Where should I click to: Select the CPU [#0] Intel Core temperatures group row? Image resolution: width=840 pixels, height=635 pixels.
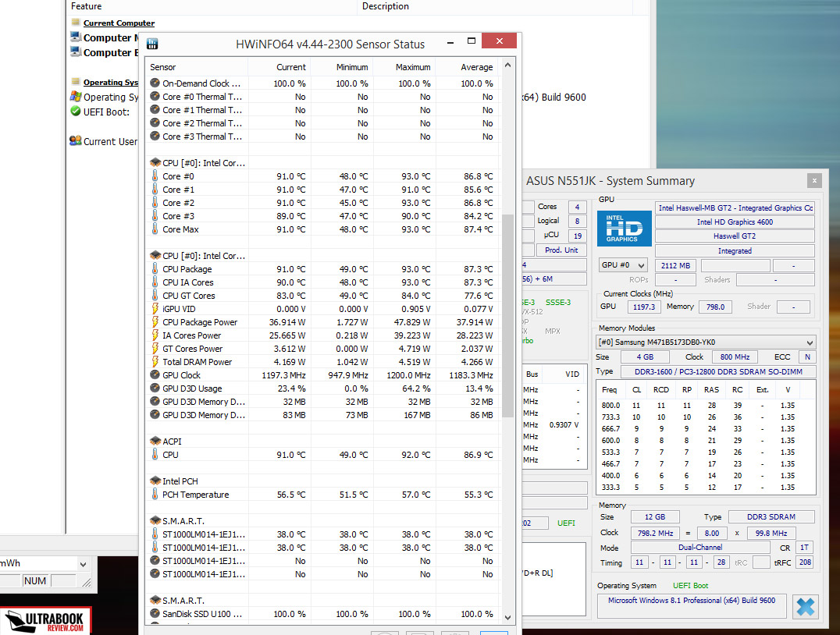323,163
